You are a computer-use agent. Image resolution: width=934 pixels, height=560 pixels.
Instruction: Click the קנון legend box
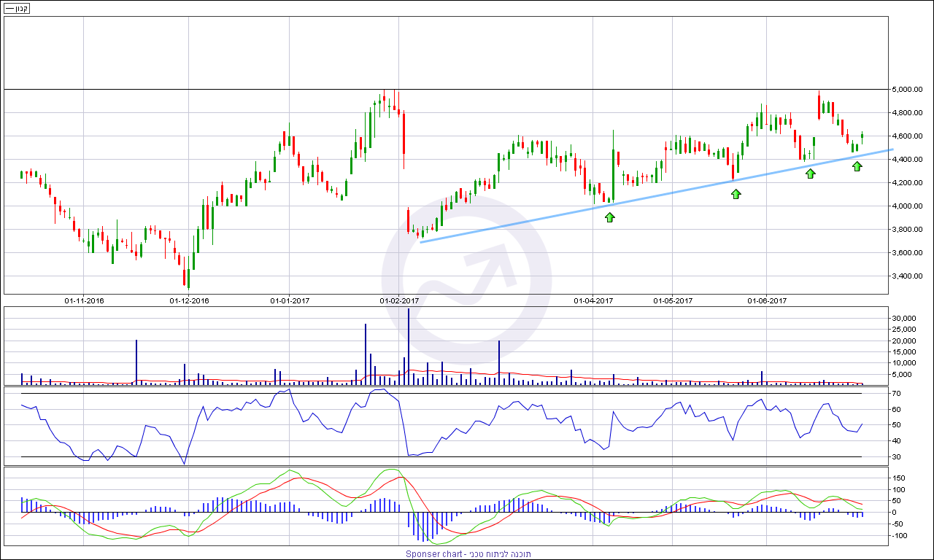(16, 9)
